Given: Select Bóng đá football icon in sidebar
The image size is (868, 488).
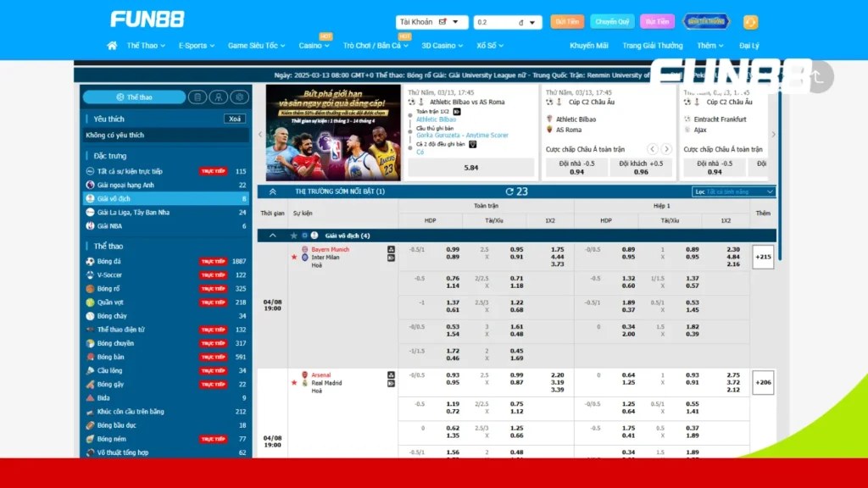Looking at the screenshot, I should pyautogui.click(x=90, y=261).
